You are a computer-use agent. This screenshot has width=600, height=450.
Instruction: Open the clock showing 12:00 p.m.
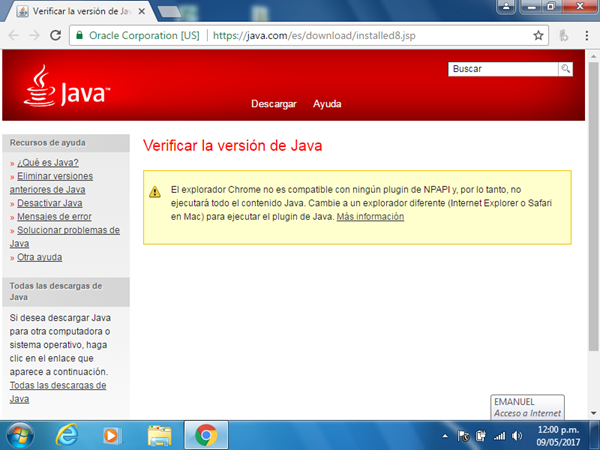558,435
